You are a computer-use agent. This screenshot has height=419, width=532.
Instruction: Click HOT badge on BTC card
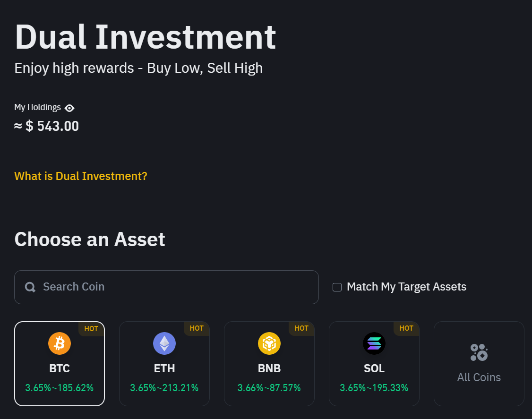91,329
